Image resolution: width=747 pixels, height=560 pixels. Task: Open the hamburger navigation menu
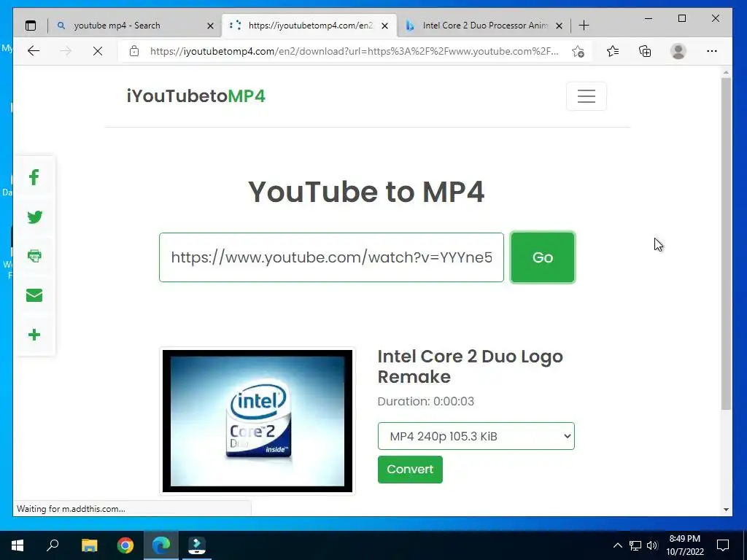[586, 96]
